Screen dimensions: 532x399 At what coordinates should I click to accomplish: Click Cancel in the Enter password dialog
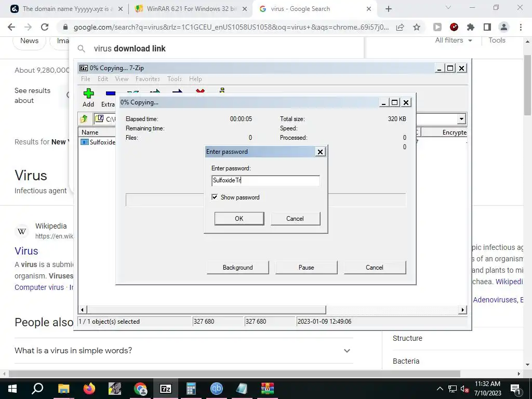295,219
